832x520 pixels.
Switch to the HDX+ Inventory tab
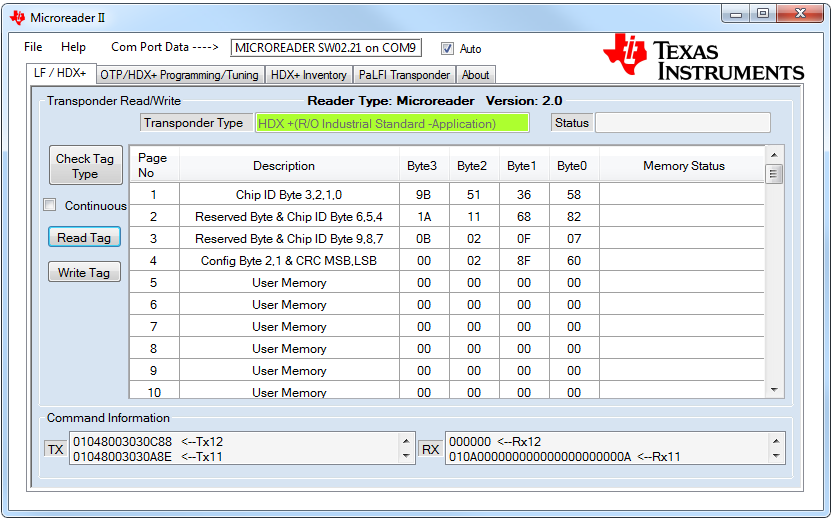[x=309, y=75]
